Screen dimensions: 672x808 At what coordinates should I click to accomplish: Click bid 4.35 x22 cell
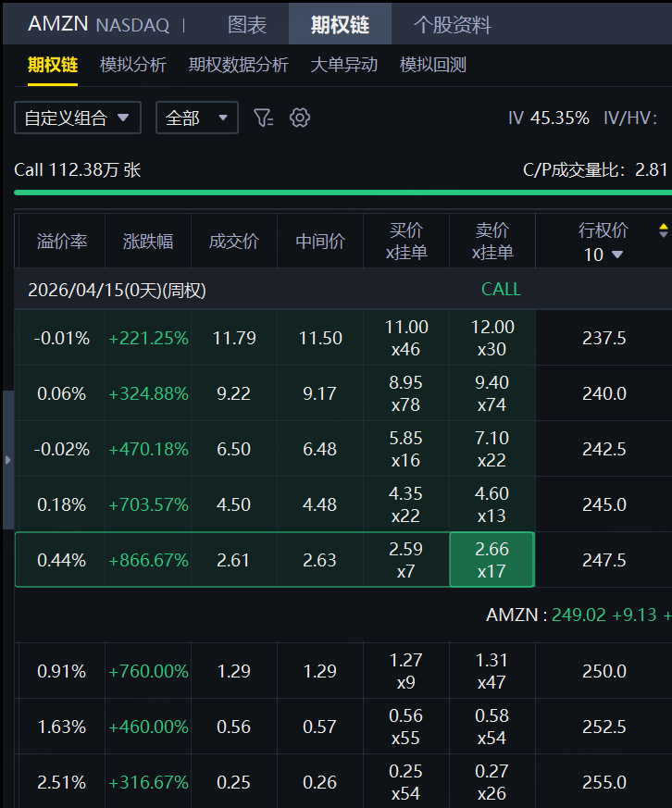(406, 504)
